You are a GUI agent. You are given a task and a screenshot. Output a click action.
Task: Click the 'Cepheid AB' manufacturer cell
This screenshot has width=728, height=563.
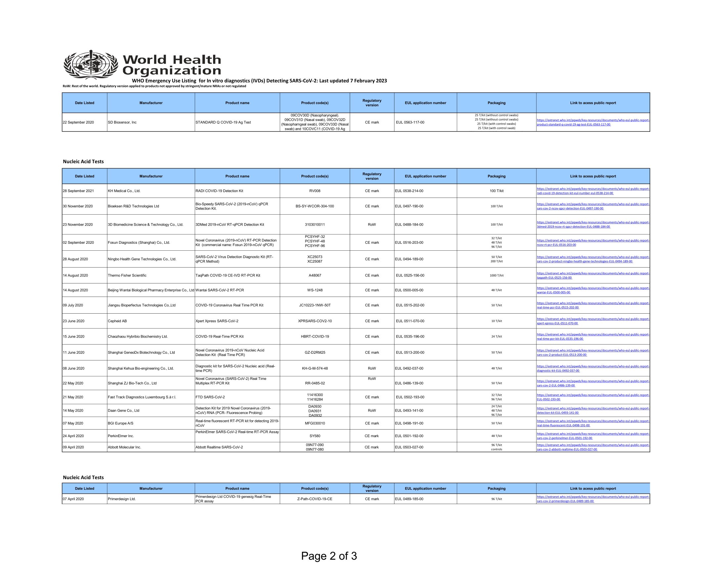pos(151,321)
